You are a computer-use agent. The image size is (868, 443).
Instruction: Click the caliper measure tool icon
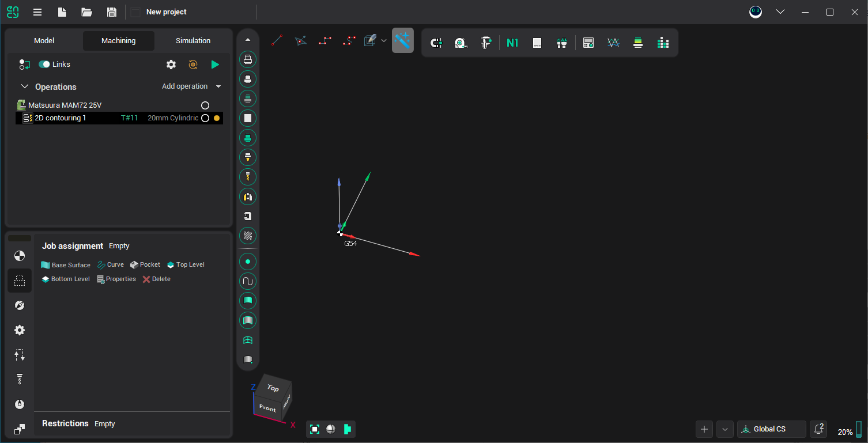(x=486, y=43)
